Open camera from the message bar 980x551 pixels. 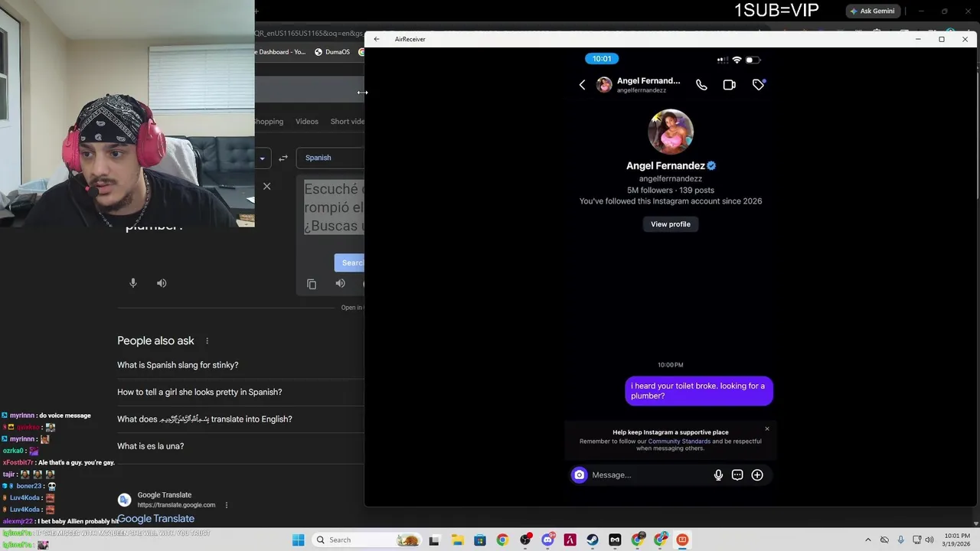coord(579,474)
